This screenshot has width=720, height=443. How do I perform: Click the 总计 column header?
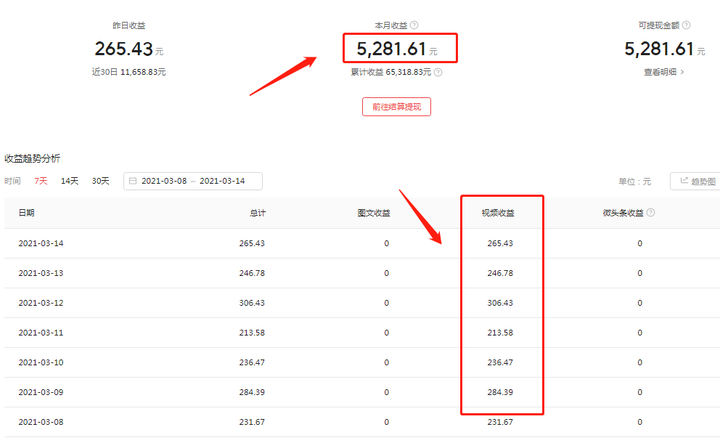coord(257,213)
